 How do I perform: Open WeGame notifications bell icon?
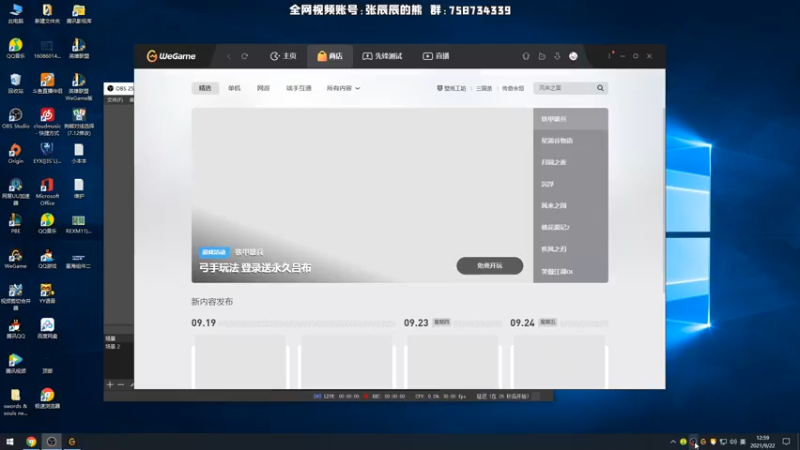pos(526,56)
